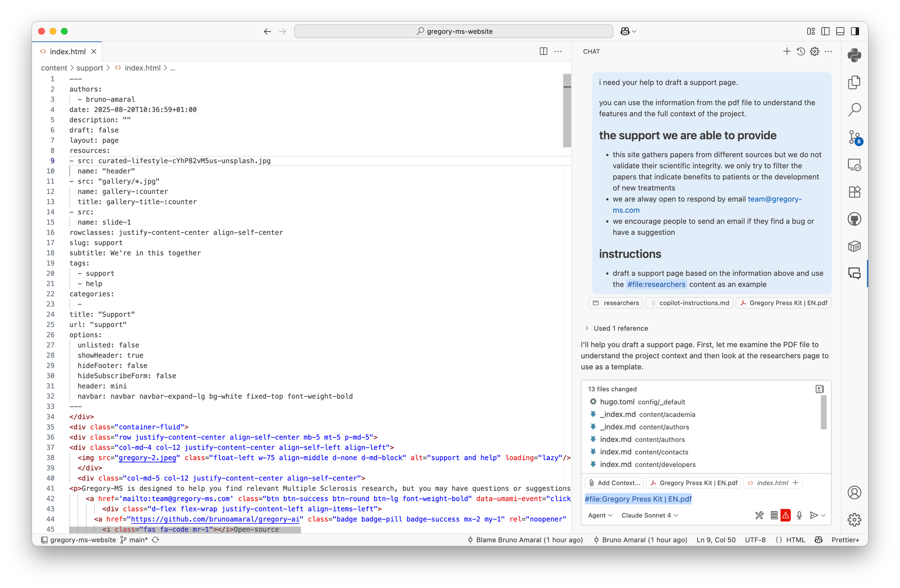Open chat settings gear in CHAT header
900x588 pixels.
[x=814, y=51]
